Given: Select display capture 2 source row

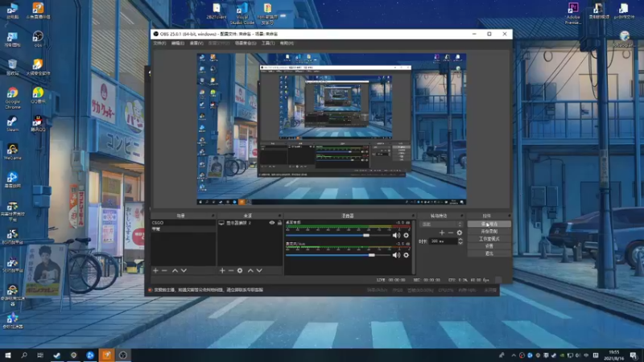Looking at the screenshot, I should click(x=250, y=223).
